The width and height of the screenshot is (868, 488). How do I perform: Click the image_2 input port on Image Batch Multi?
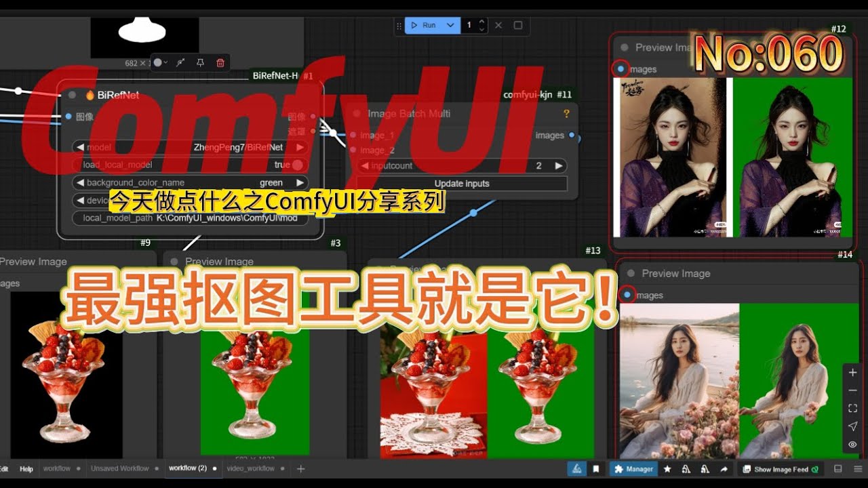coord(353,150)
